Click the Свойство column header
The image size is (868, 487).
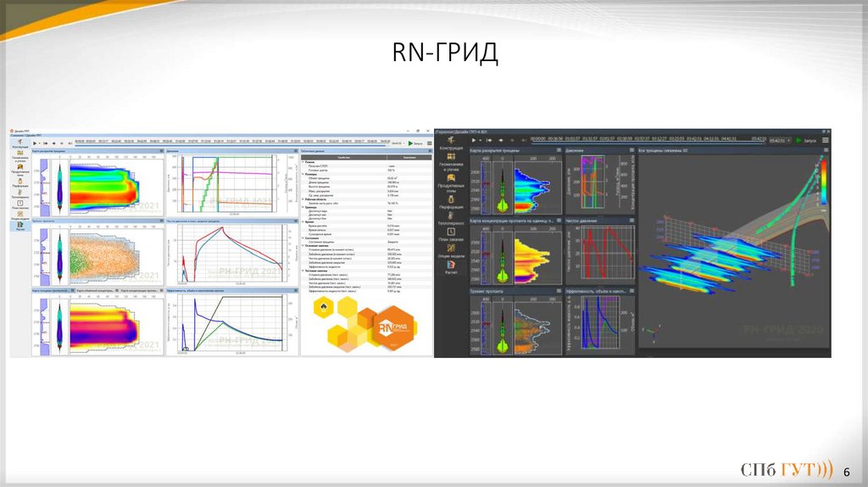pyautogui.click(x=344, y=157)
